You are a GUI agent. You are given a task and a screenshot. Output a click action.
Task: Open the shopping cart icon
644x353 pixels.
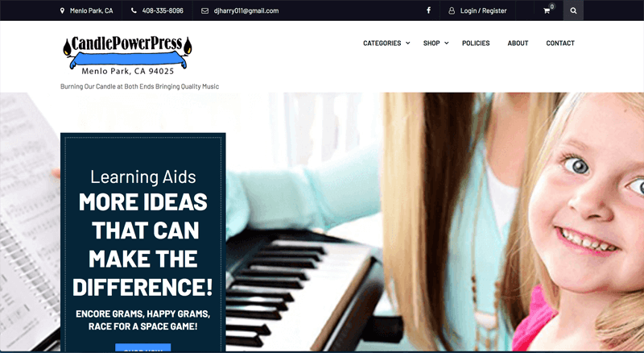click(x=547, y=11)
